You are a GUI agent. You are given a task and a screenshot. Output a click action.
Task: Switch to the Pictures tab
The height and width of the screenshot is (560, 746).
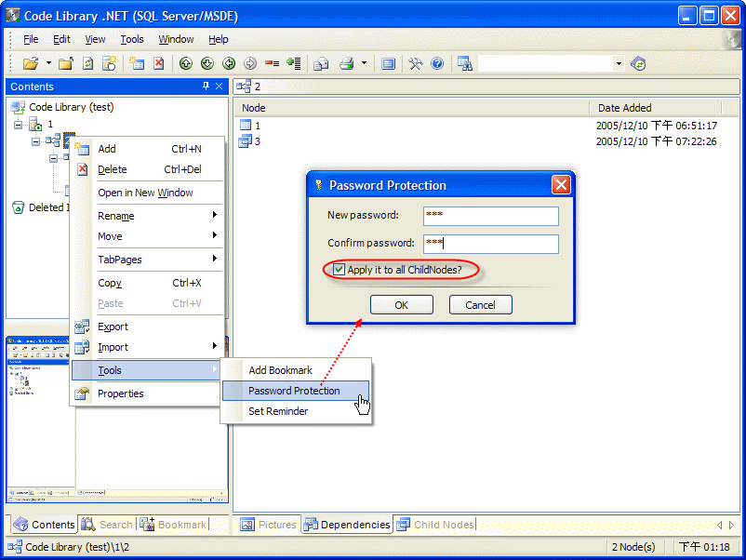click(268, 525)
